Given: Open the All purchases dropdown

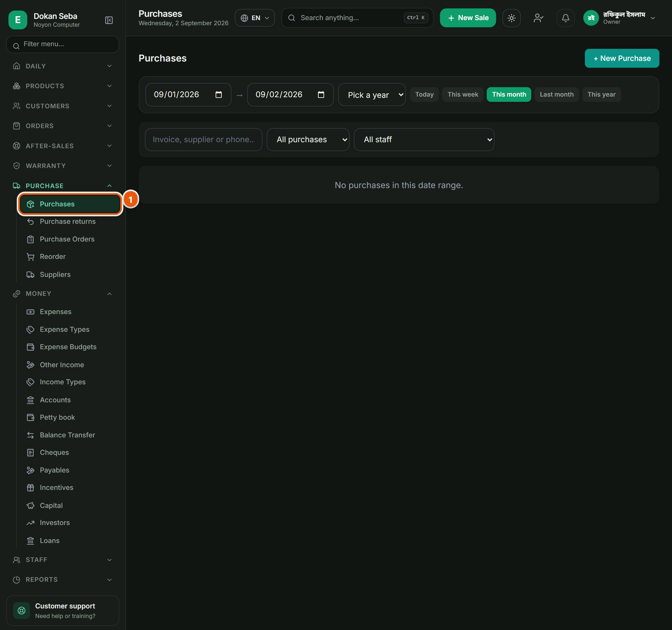Looking at the screenshot, I should coord(308,139).
